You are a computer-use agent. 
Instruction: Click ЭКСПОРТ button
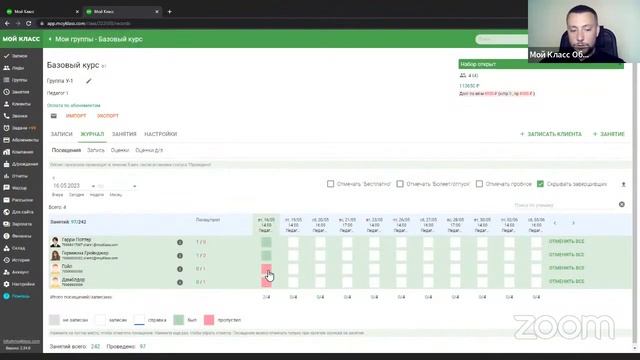pos(108,116)
